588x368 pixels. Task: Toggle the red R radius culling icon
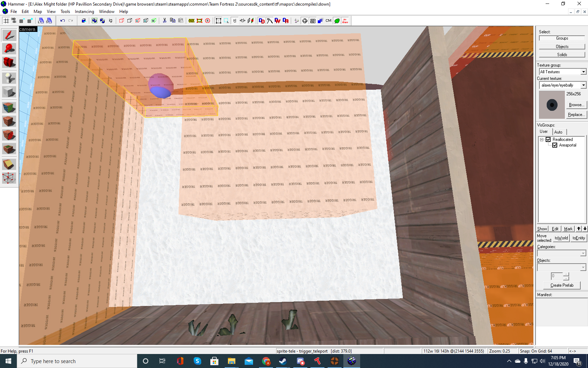(x=208, y=21)
